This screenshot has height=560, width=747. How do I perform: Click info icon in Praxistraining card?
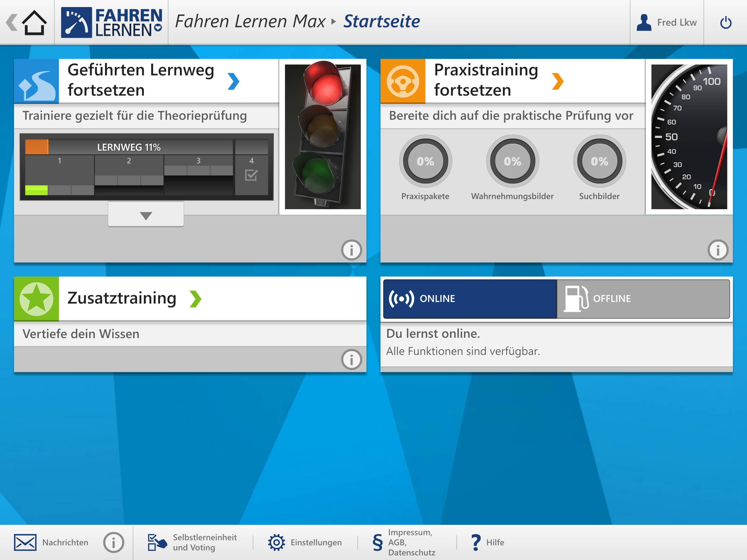click(718, 250)
